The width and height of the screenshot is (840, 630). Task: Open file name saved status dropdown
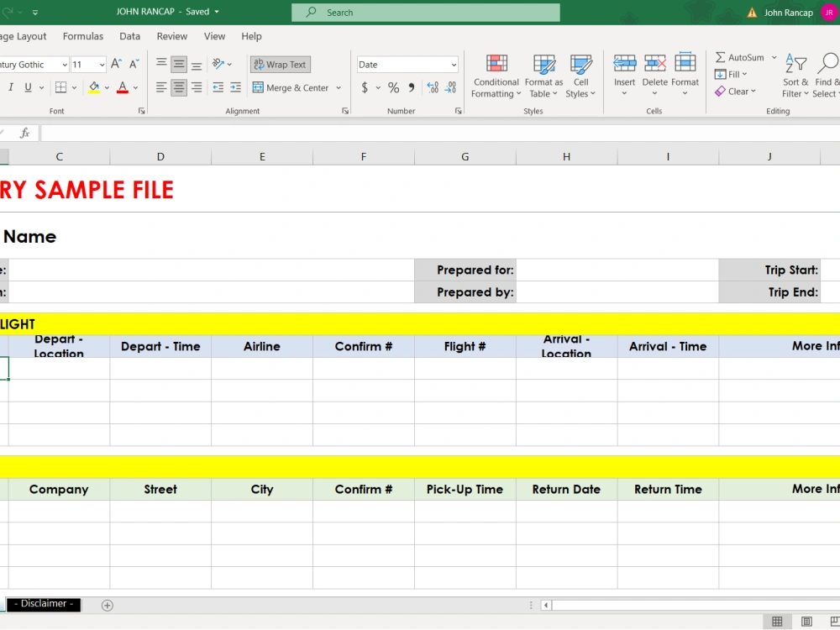point(217,11)
